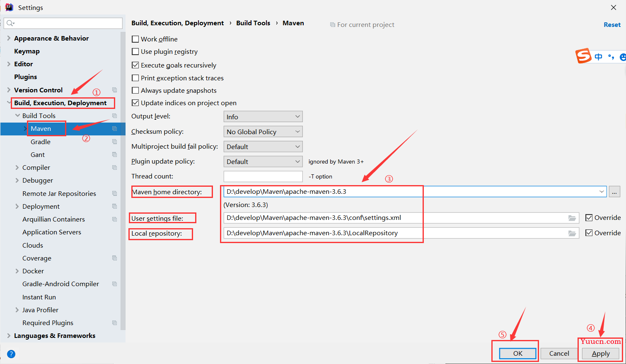Click the project-level icon beside Coverage

(x=115, y=258)
